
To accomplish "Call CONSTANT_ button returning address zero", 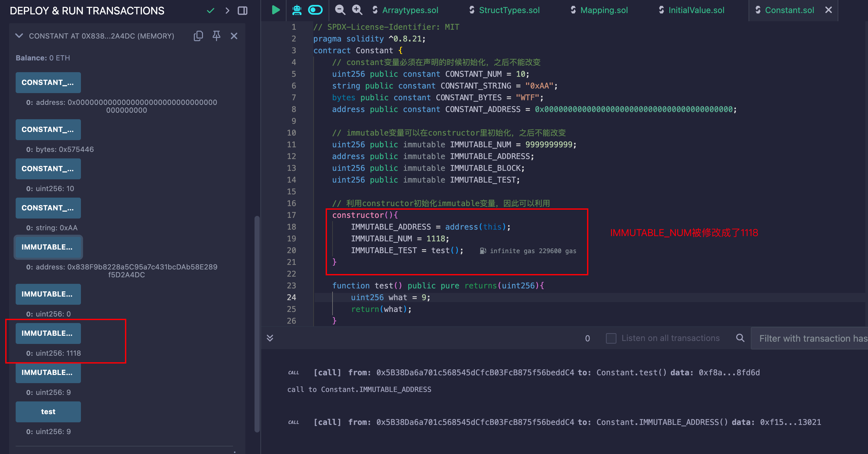I will pos(48,83).
